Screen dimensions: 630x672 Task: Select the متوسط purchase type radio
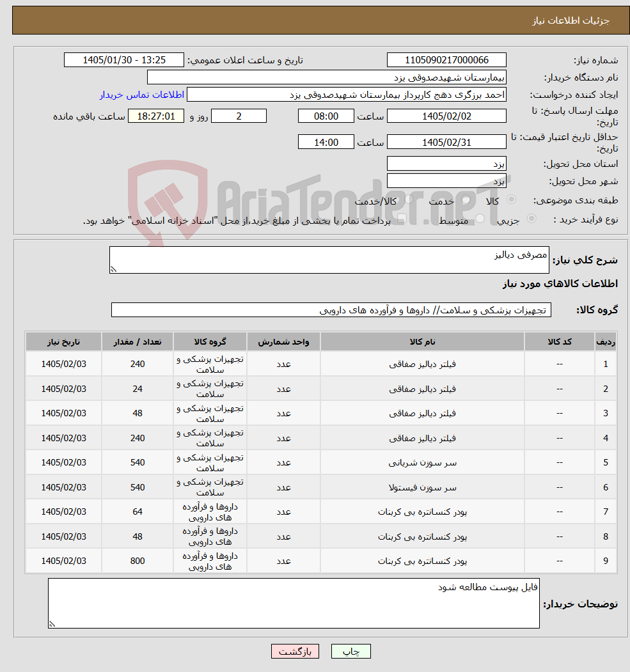coord(480,219)
